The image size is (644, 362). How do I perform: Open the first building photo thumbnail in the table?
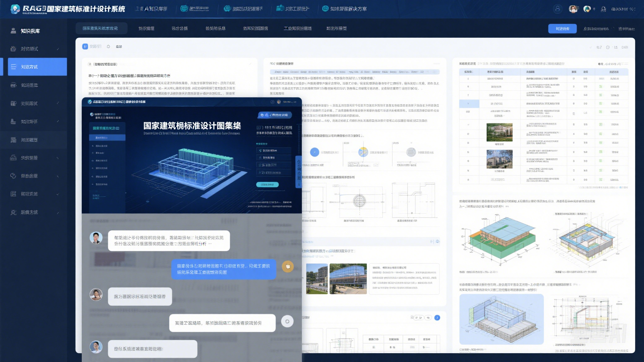click(499, 132)
